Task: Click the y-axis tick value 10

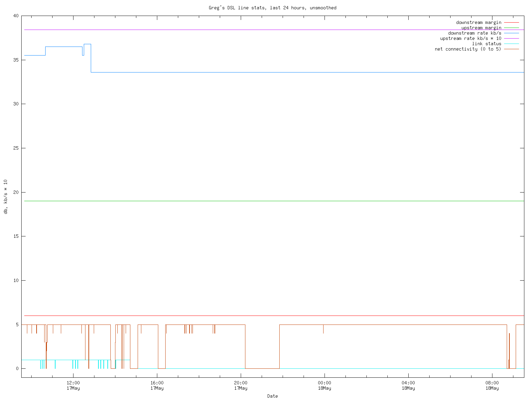Action: (x=16, y=280)
